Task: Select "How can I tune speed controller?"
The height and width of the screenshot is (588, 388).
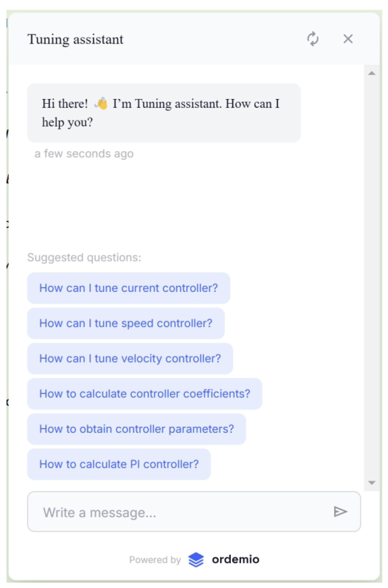Action: 126,323
